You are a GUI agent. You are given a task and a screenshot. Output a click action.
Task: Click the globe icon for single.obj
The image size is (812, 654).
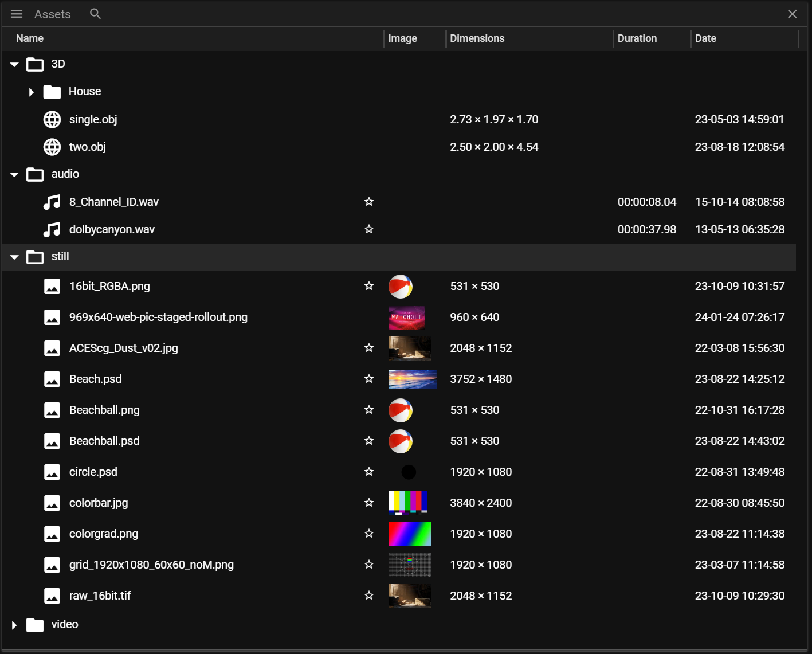[52, 119]
